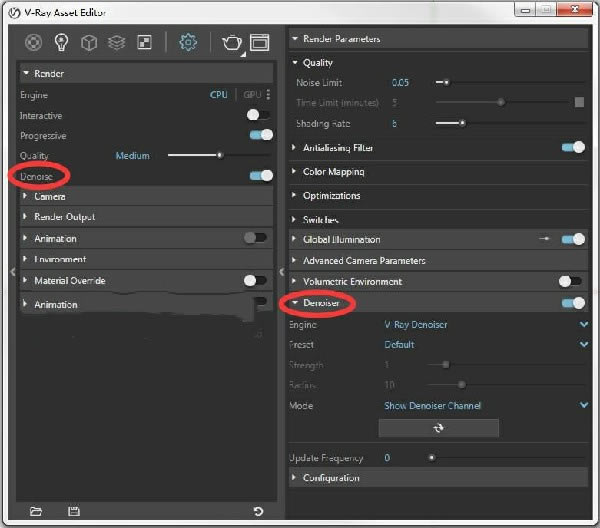Start render with the teapot icon
600x528 pixels.
(x=232, y=42)
